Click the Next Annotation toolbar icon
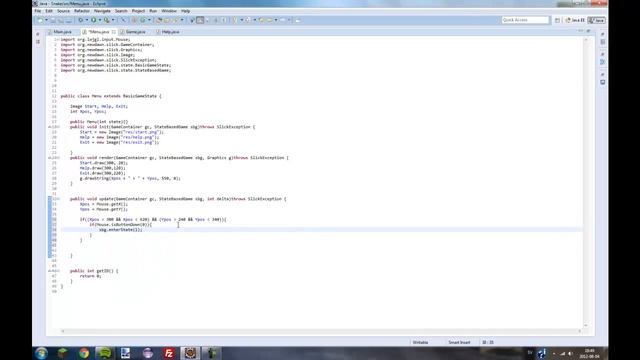The width and height of the screenshot is (640, 360). coord(236,20)
